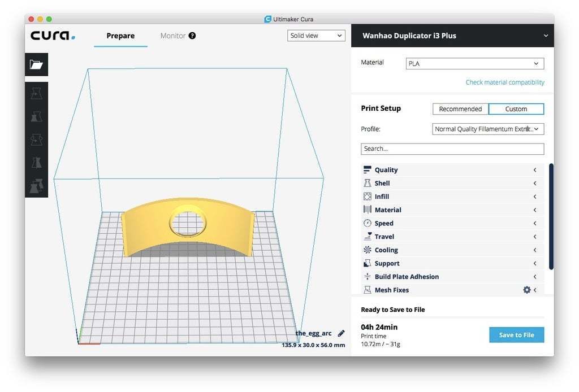Expand the Travel settings section
Screen dimensions: 579x392
(452, 236)
